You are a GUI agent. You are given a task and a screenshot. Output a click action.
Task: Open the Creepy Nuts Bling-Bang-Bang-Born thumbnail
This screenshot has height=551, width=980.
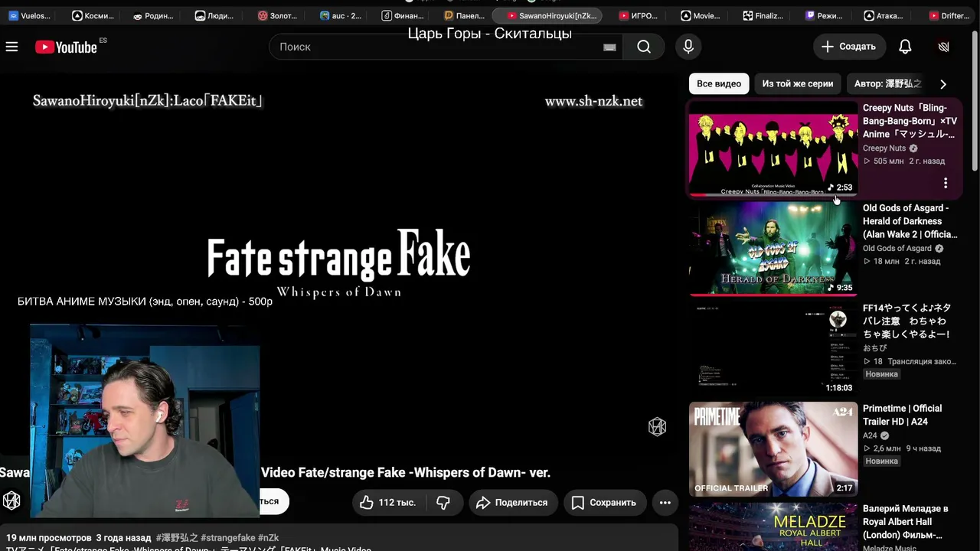[x=773, y=148]
